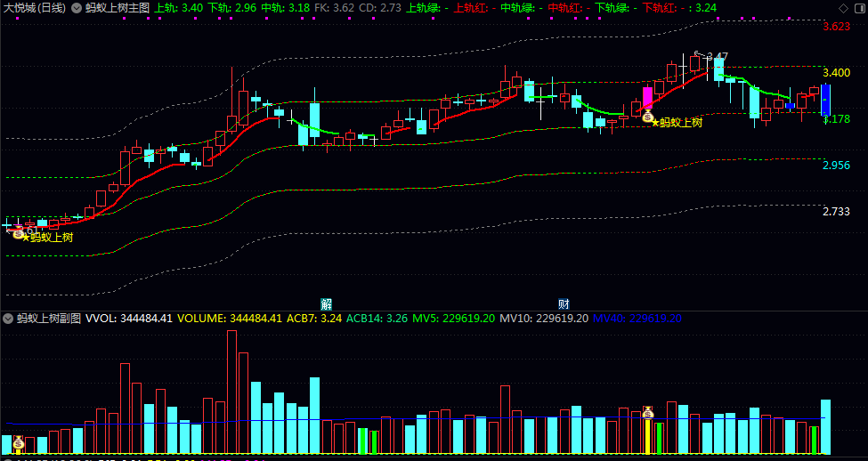Click the 中轨红 label in header

(565, 8)
